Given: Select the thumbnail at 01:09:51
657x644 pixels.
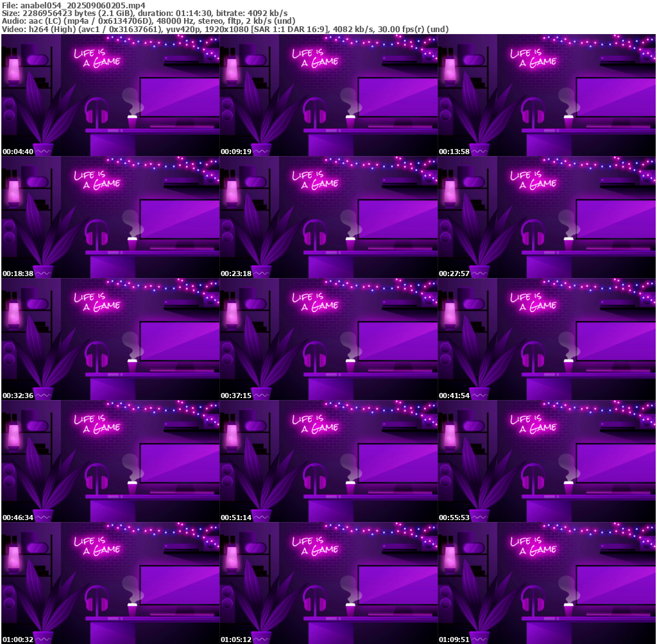Looking at the screenshot, I should [547, 583].
